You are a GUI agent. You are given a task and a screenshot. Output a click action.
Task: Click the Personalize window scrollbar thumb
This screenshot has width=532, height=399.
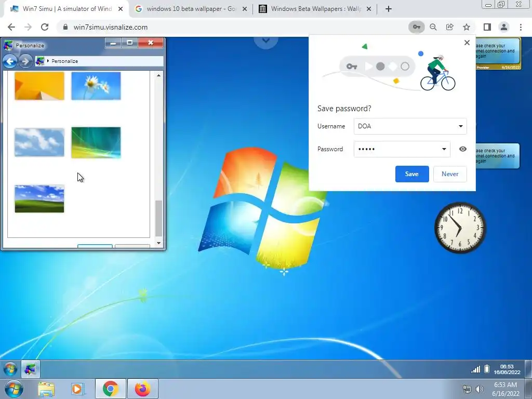pyautogui.click(x=158, y=218)
